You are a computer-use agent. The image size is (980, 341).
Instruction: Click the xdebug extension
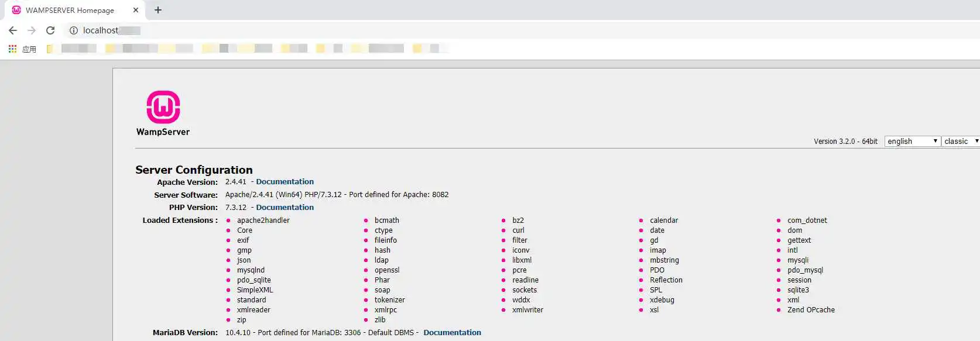point(662,300)
